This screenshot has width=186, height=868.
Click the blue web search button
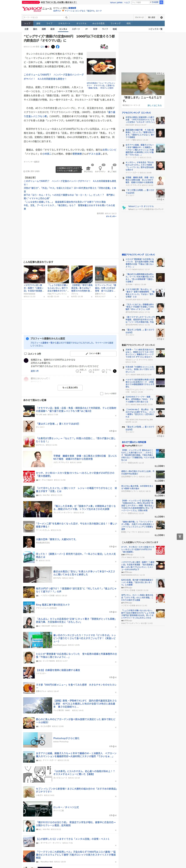(x=161, y=2)
